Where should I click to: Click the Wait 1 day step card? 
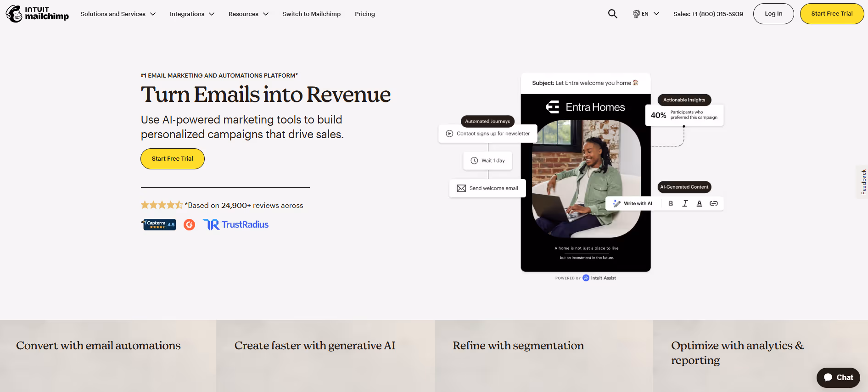tap(488, 161)
